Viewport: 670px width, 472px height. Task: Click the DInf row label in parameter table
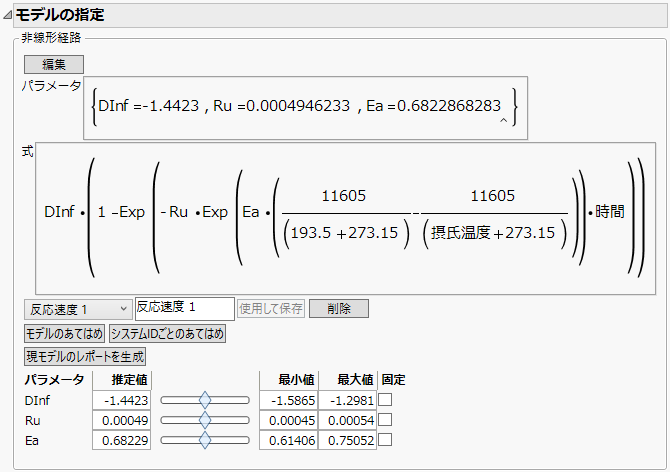point(38,400)
